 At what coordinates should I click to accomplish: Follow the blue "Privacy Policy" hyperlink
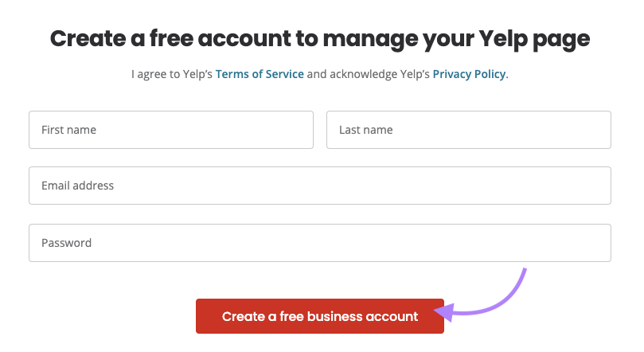pyautogui.click(x=469, y=74)
